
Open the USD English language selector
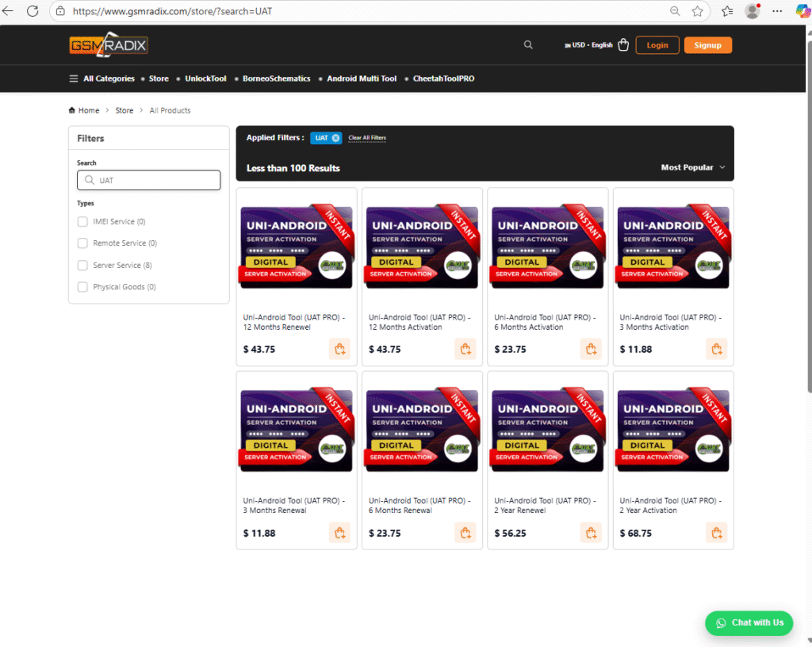[588, 45]
